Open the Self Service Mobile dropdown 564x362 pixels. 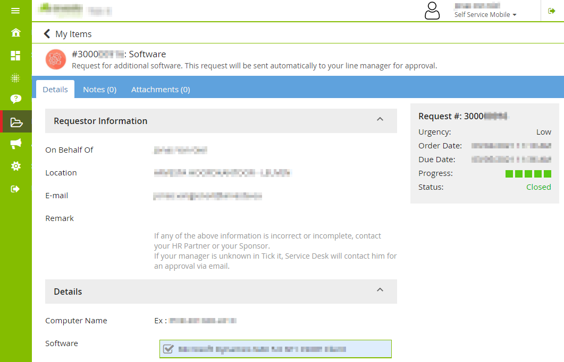tap(485, 15)
